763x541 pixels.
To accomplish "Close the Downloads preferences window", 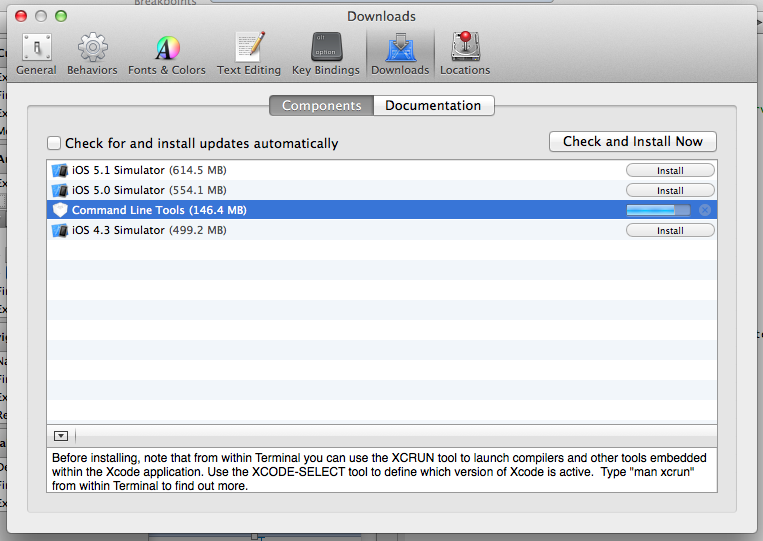I will coord(21,16).
